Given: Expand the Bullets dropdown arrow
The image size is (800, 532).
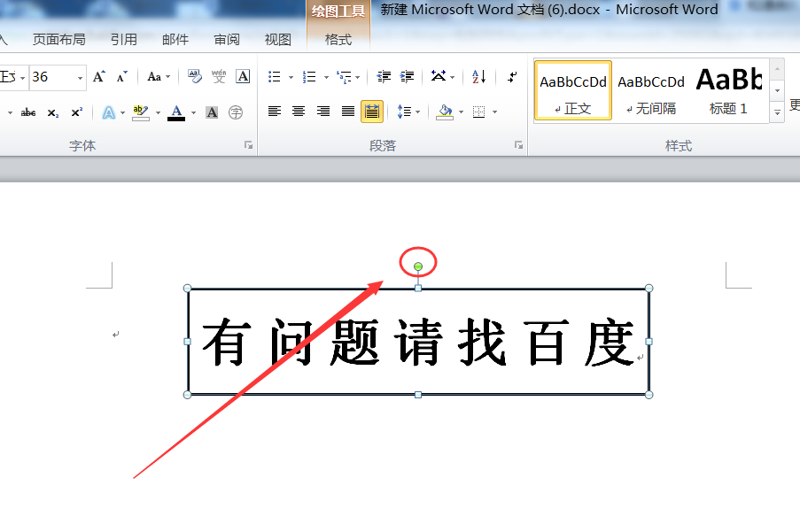Looking at the screenshot, I should pyautogui.click(x=291, y=78).
